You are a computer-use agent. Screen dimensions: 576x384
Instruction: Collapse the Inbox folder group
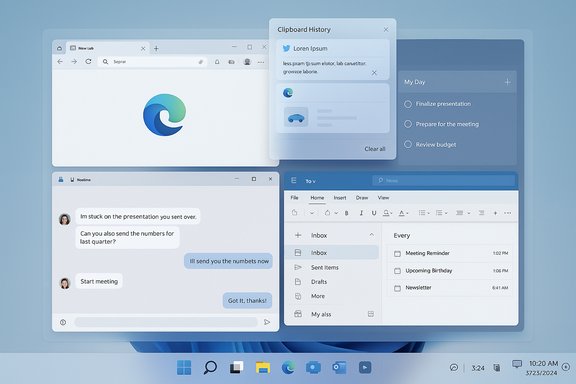pos(371,235)
